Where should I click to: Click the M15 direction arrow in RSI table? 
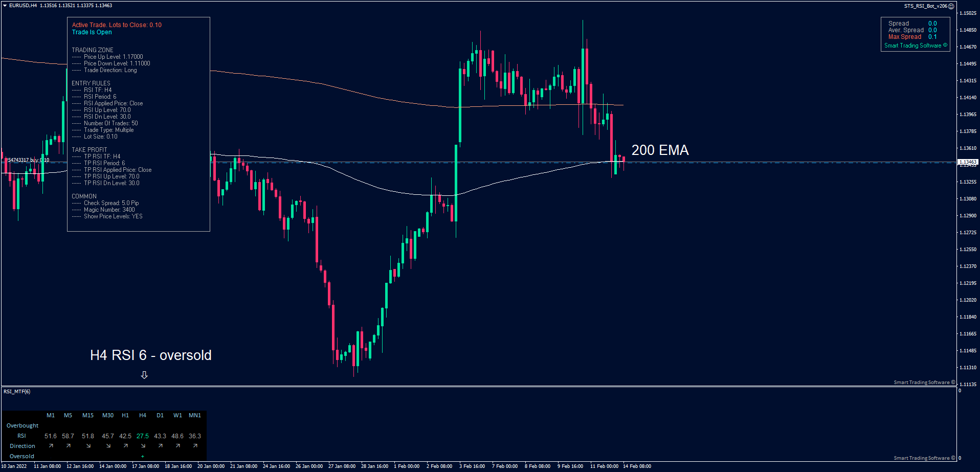pos(88,446)
